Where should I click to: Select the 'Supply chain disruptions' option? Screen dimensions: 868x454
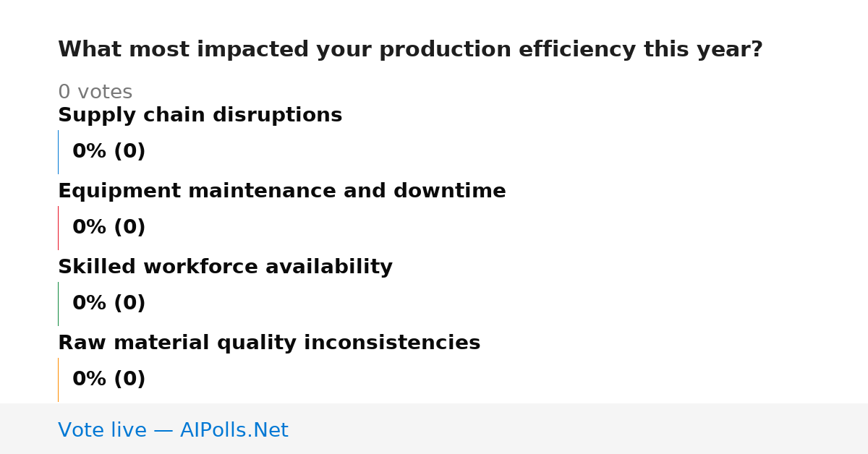coord(200,116)
